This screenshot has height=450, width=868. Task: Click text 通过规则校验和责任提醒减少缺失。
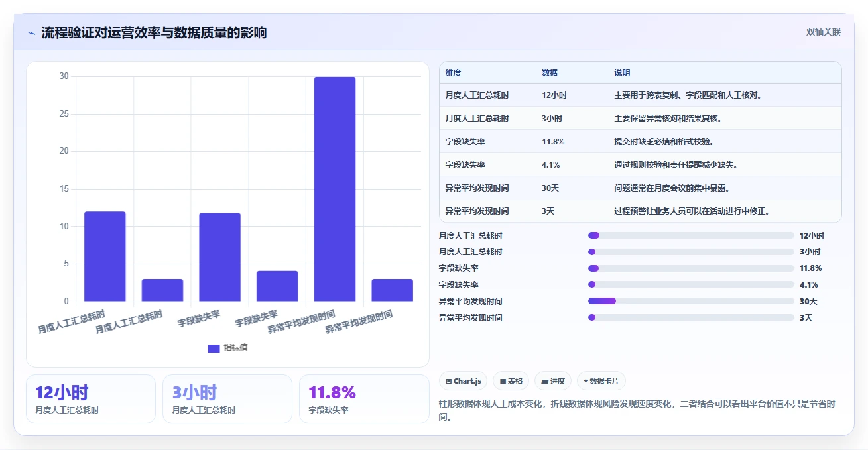(676, 165)
